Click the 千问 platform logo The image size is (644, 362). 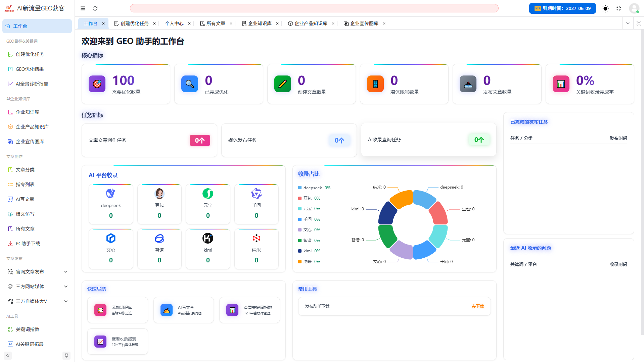click(257, 194)
